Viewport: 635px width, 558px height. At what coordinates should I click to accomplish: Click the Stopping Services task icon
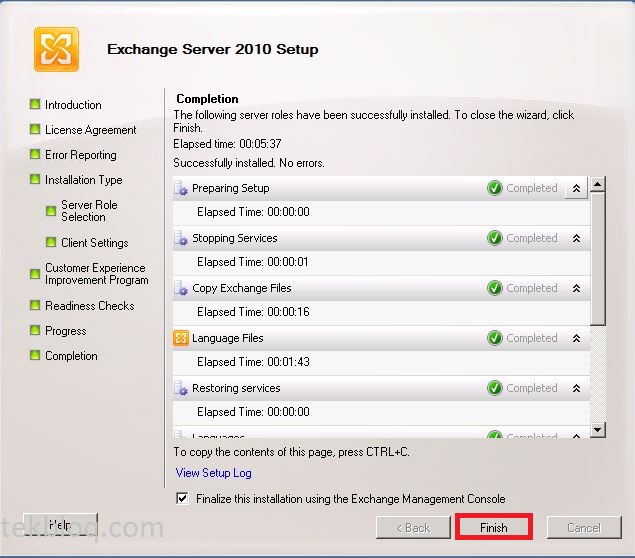[181, 238]
